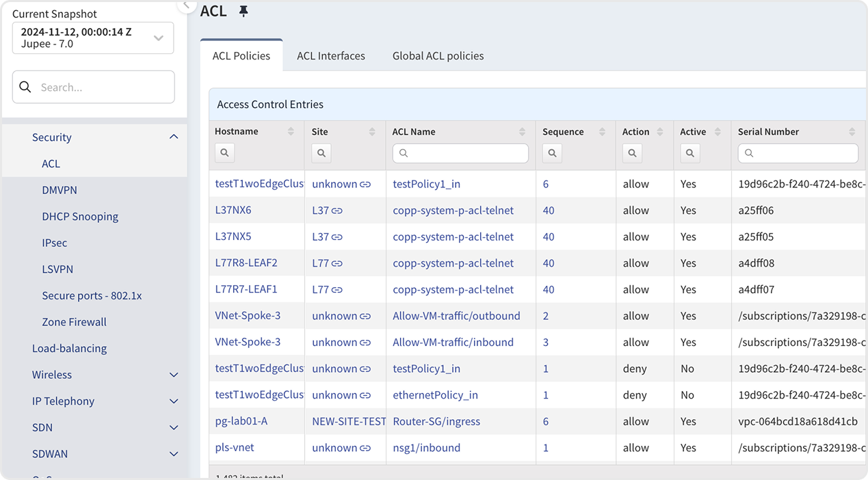Open the Router-SG/ingress ACL name link
The image size is (868, 480).
click(x=436, y=421)
